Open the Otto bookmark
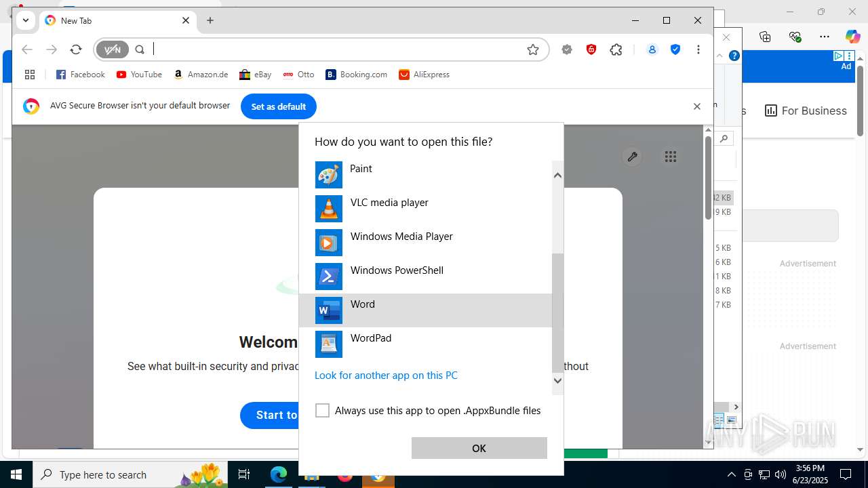 tap(298, 75)
